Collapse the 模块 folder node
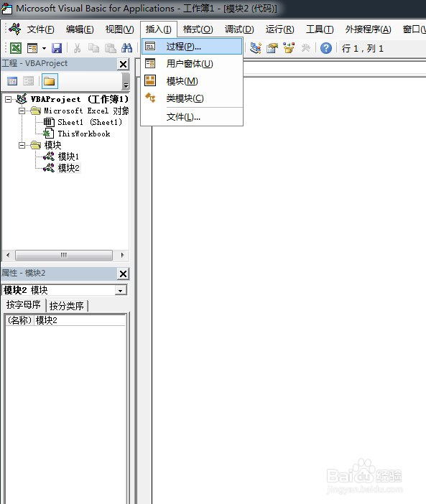Image resolution: width=426 pixels, height=504 pixels. [22, 145]
